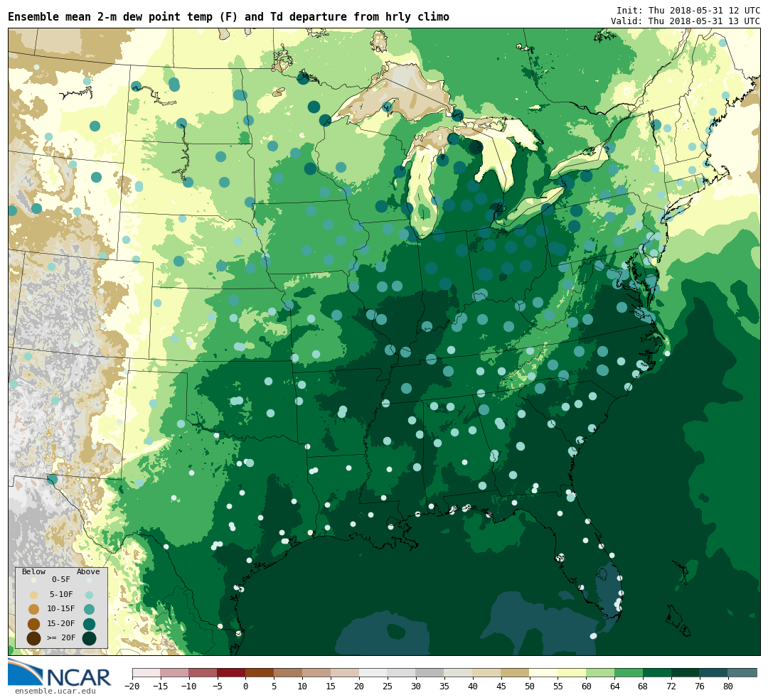Pick the 10 to 15 colorbar swatch
This screenshot has width=768, height=700.
tap(317, 672)
